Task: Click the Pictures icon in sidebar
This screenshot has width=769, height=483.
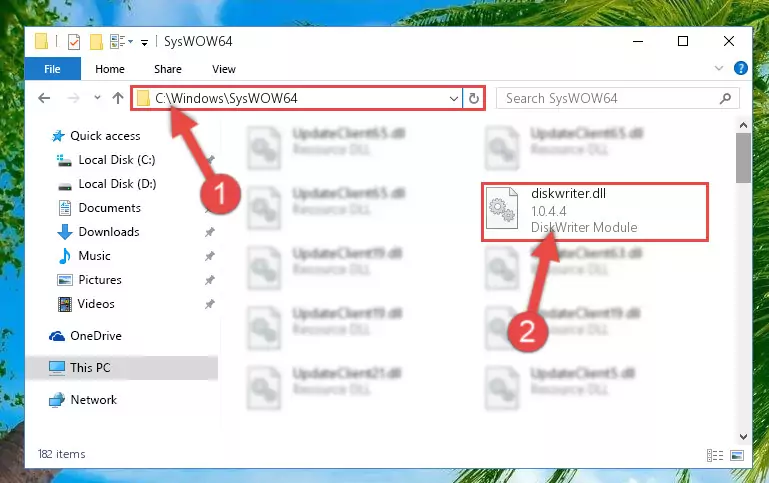Action: pyautogui.click(x=65, y=280)
